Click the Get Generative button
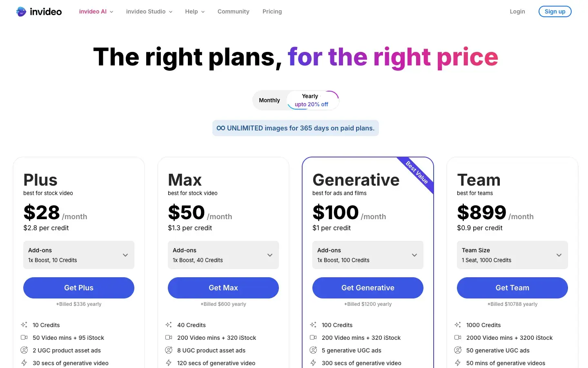 (368, 288)
